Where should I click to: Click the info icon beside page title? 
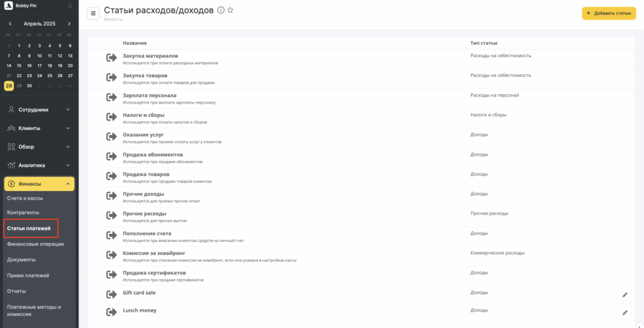click(x=221, y=11)
